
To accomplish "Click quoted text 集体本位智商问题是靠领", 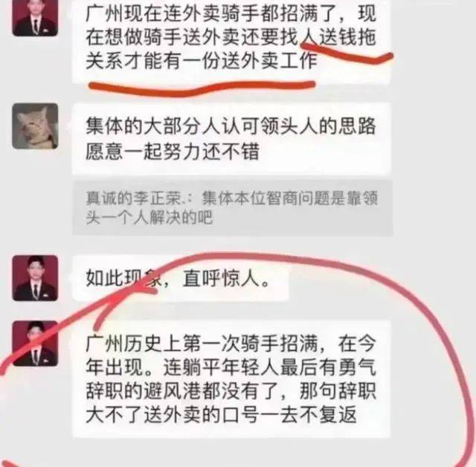I will coord(289,198).
